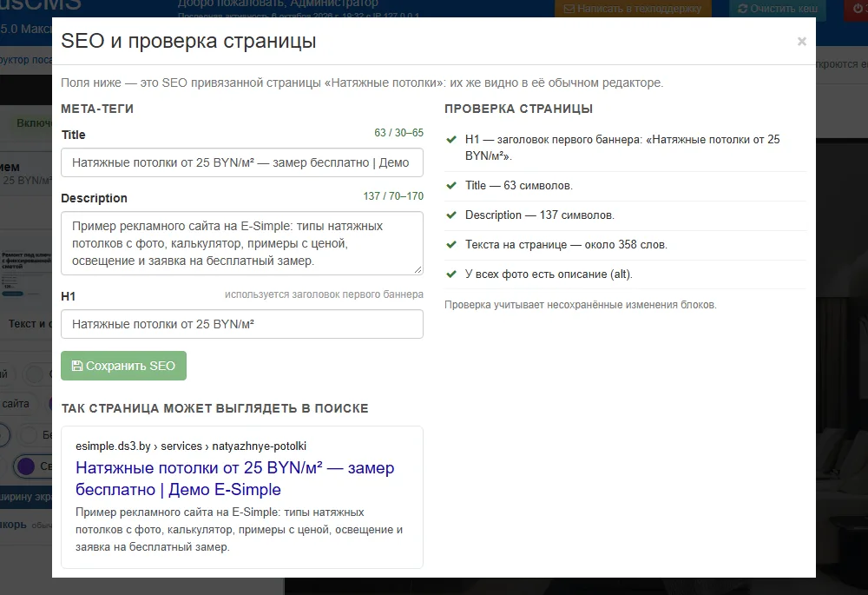Click the checkmark beside Текста на странице

click(451, 244)
